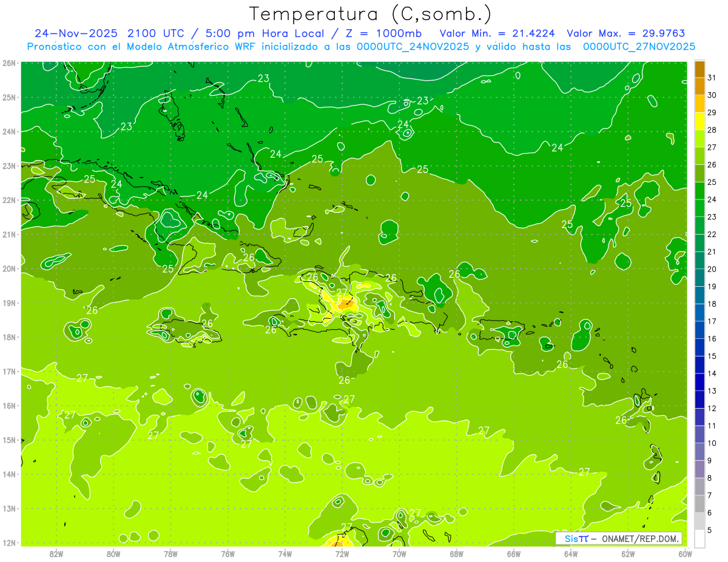
Task: Click the '0000UTC_27NOV2025' valid-until text
Action: coord(639,47)
